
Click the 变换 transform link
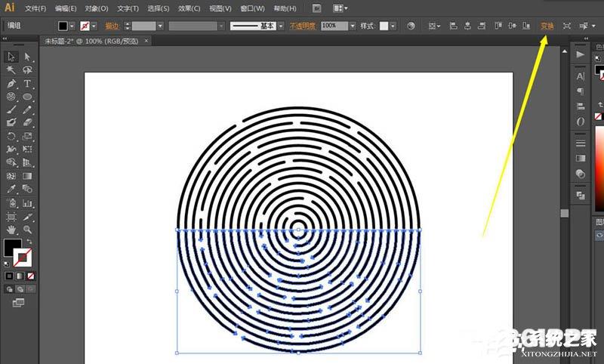(547, 26)
